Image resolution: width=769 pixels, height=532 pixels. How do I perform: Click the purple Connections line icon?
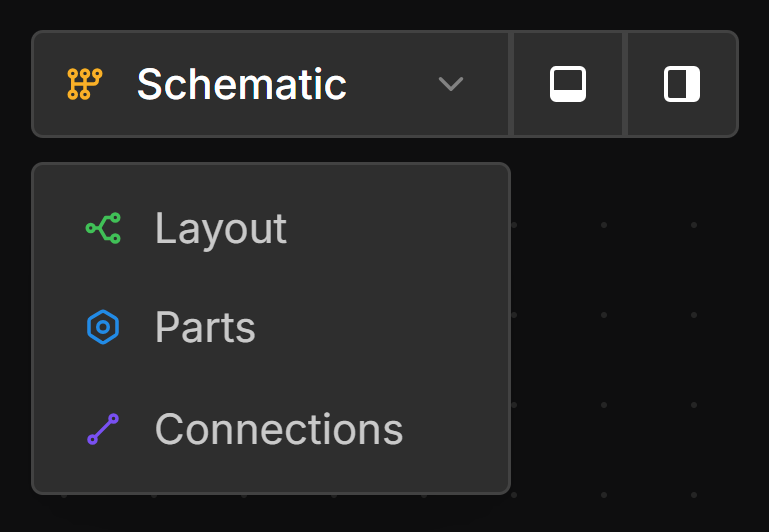coord(103,429)
